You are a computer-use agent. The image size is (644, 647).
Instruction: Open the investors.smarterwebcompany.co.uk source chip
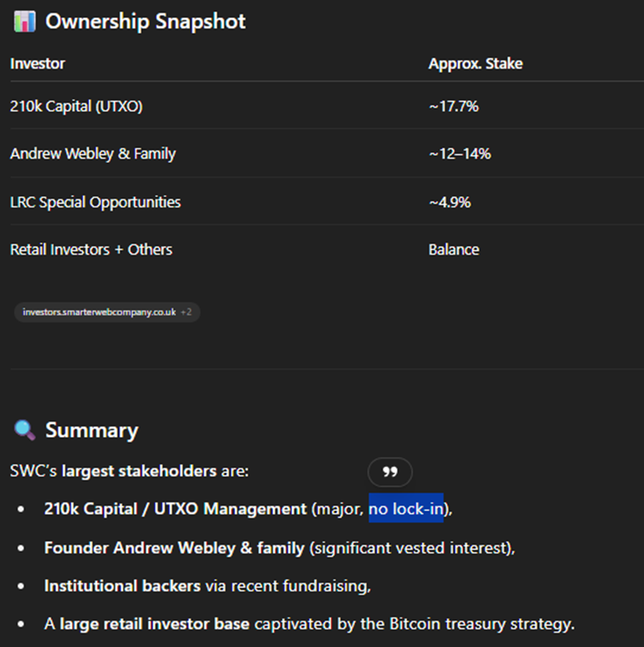(x=100, y=312)
